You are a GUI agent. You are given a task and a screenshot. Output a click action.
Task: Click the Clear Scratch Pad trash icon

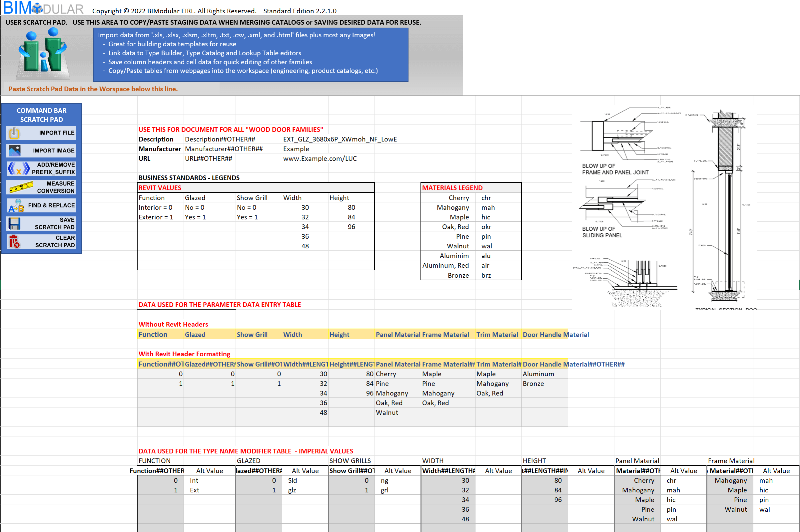click(x=14, y=242)
